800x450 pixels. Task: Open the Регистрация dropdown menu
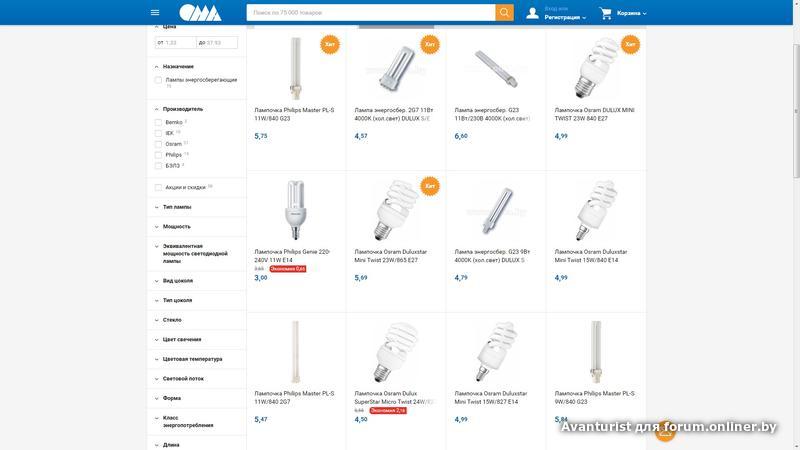(565, 17)
